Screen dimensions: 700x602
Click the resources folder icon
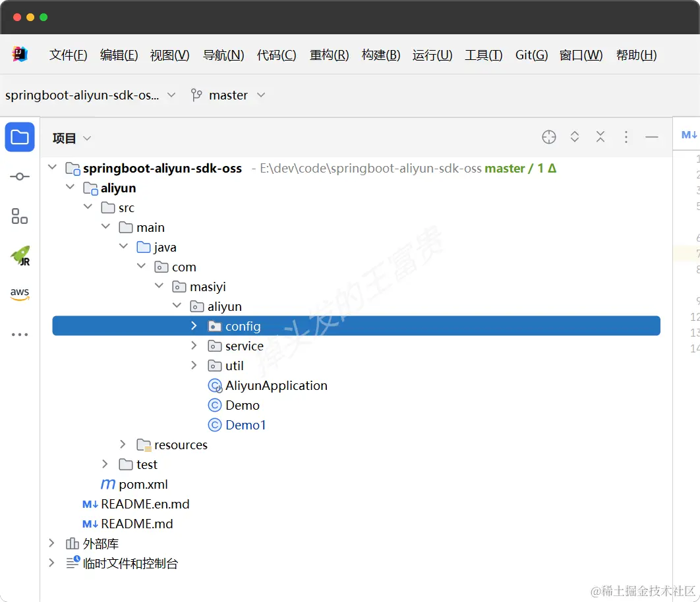(144, 445)
